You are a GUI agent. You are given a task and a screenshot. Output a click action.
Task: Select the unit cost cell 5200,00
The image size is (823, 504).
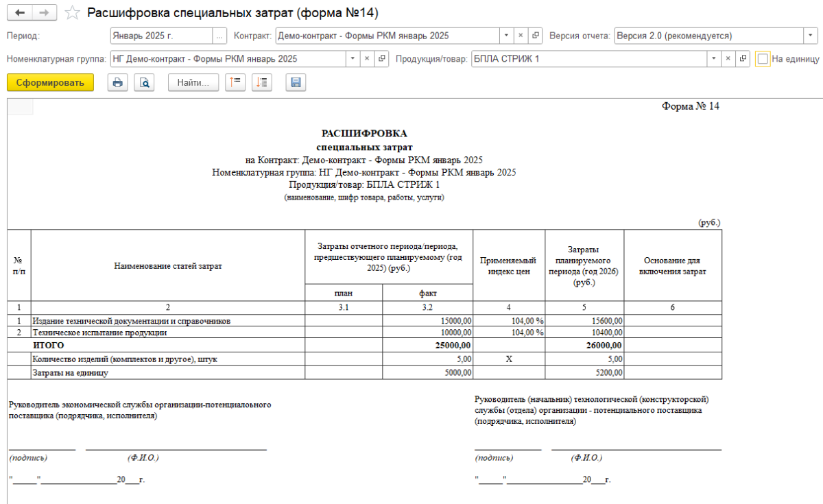tap(584, 373)
